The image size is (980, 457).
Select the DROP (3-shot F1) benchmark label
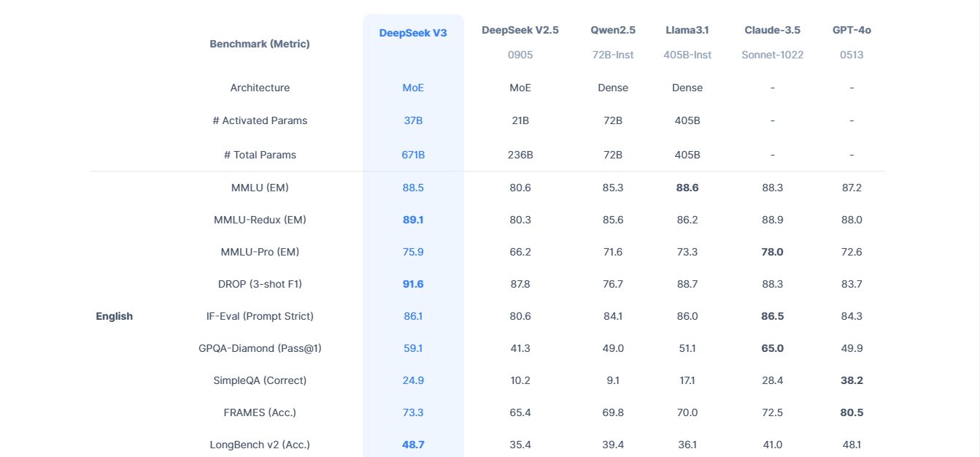260,284
